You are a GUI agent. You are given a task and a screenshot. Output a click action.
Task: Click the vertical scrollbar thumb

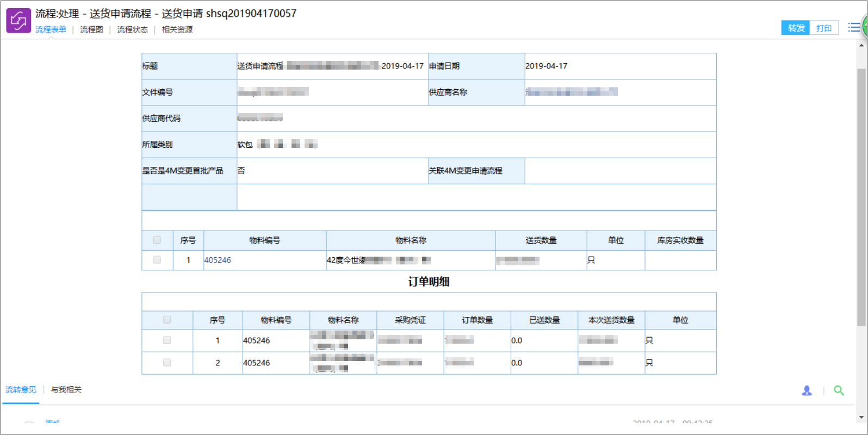[861, 197]
